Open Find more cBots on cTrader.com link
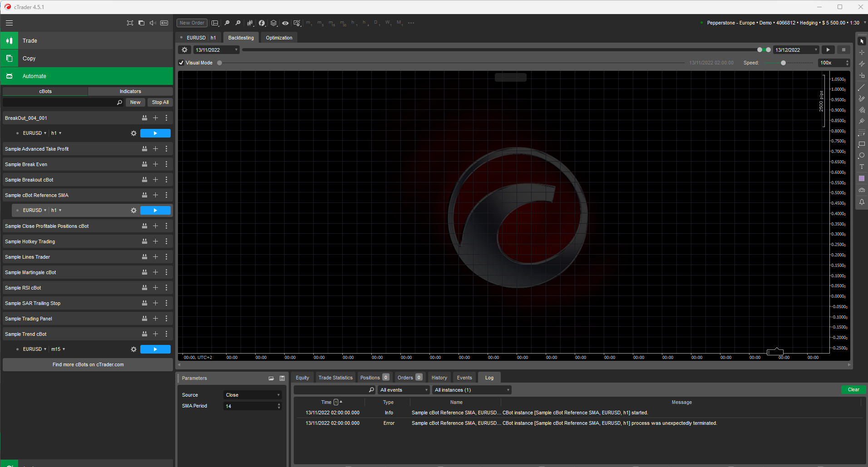 (x=88, y=364)
